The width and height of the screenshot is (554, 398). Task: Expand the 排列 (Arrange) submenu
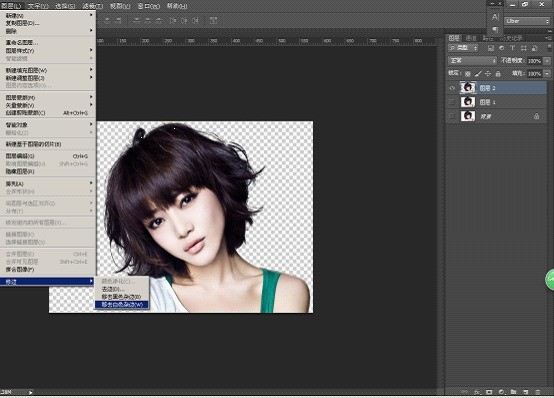pos(48,183)
